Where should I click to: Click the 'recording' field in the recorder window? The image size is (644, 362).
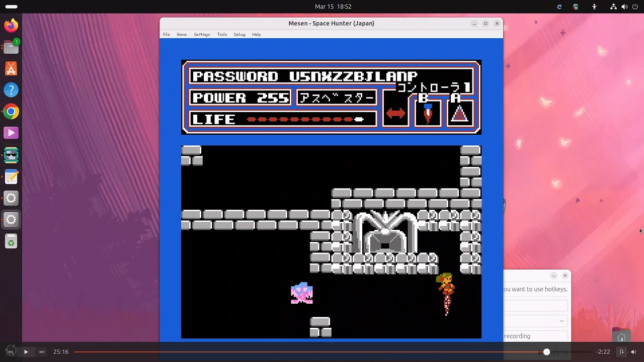(536, 336)
